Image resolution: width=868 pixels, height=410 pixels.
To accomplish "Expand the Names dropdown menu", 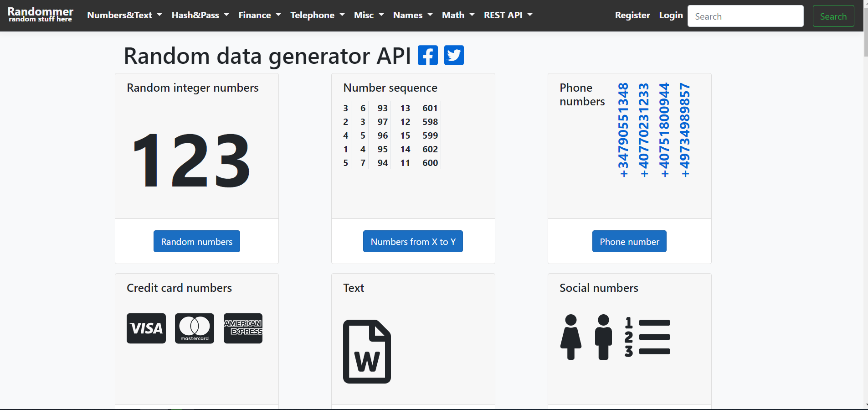I will click(413, 15).
